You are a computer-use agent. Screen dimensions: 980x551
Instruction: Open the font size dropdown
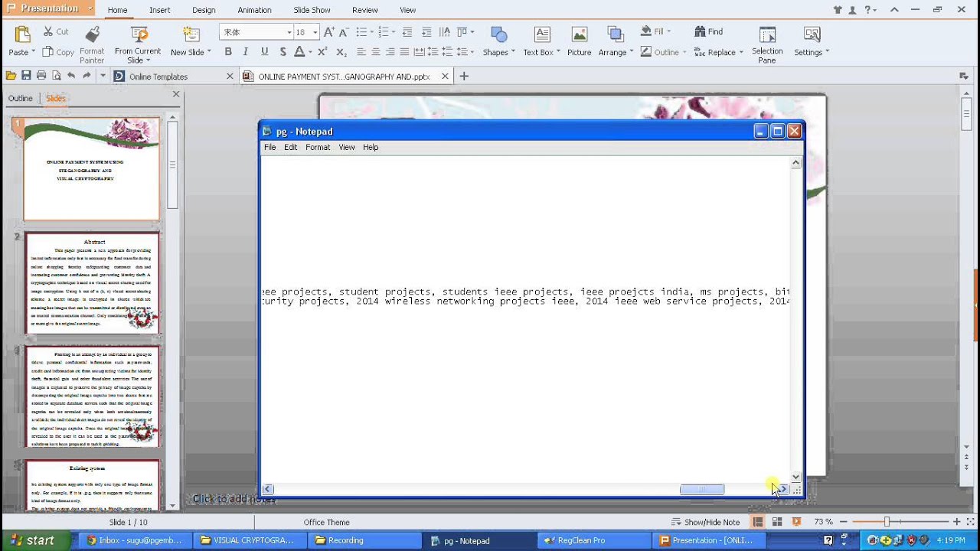pyautogui.click(x=315, y=32)
